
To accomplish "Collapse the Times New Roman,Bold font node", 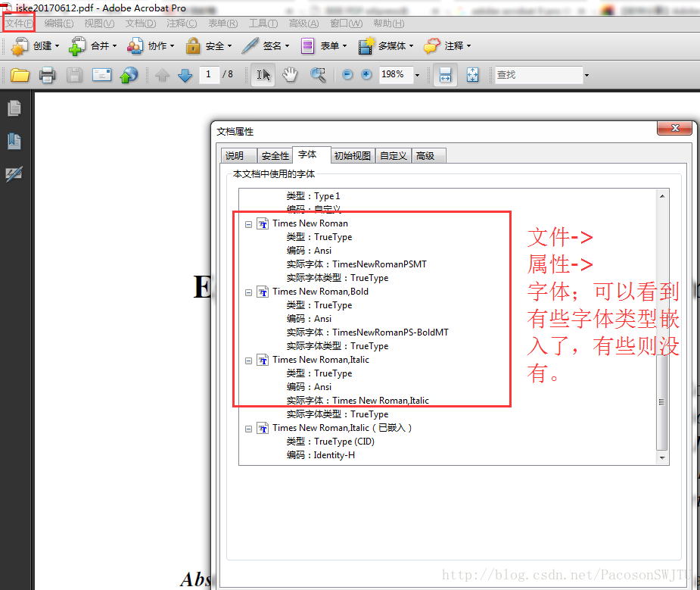I will [x=249, y=292].
